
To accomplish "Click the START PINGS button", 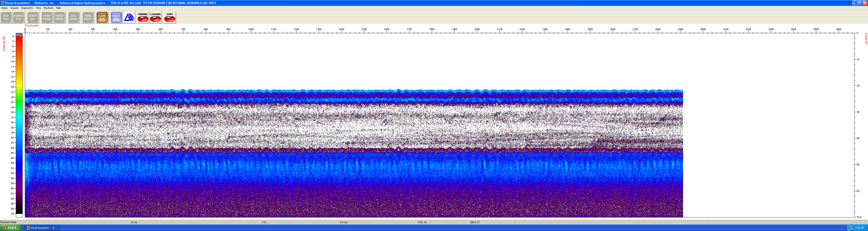I will pyautogui.click(x=47, y=18).
